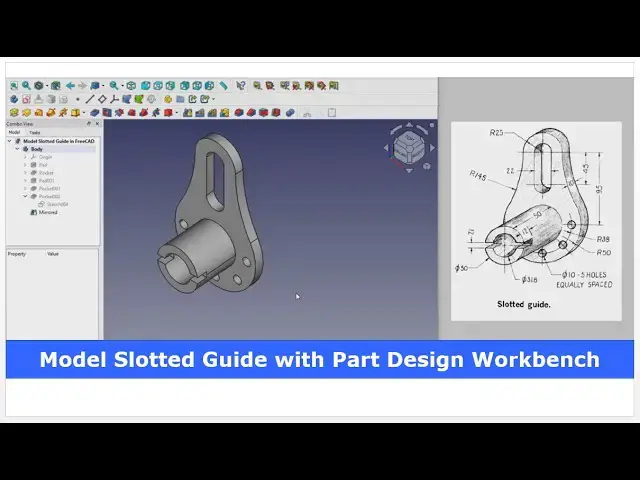The image size is (640, 480).
Task: Click the Fit Selection magnifier icon
Action: click(x=26, y=86)
